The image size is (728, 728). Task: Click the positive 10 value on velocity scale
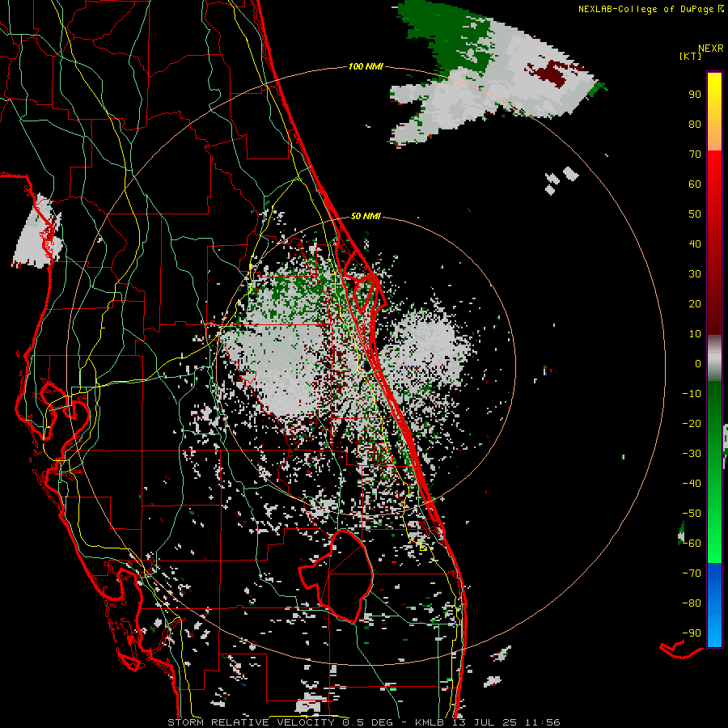[x=695, y=334]
